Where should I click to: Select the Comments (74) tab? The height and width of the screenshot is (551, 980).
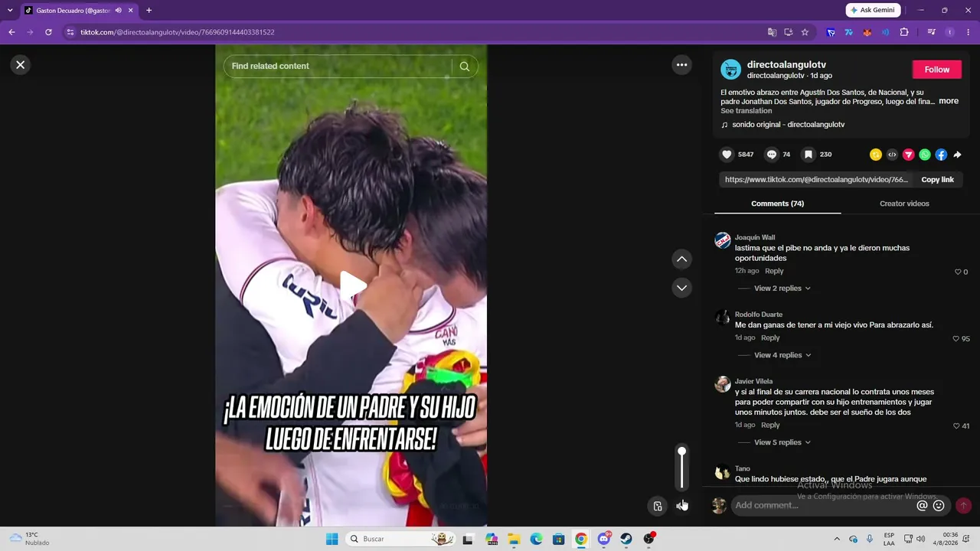pos(777,204)
